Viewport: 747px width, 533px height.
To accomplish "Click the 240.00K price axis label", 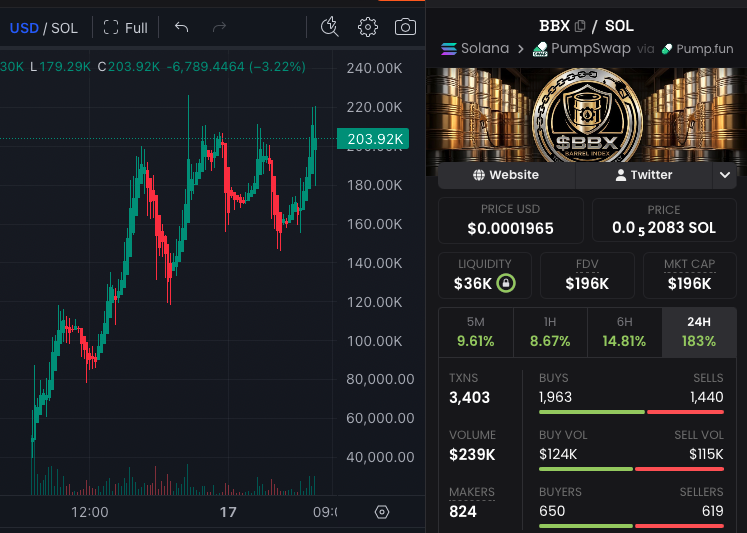I will coord(374,68).
